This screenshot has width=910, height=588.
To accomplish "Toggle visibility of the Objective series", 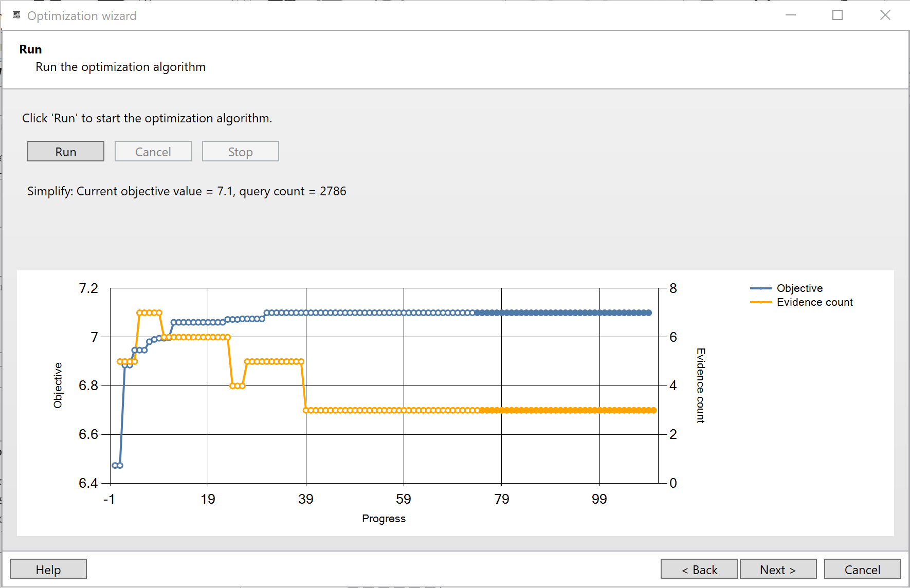I will [x=799, y=288].
